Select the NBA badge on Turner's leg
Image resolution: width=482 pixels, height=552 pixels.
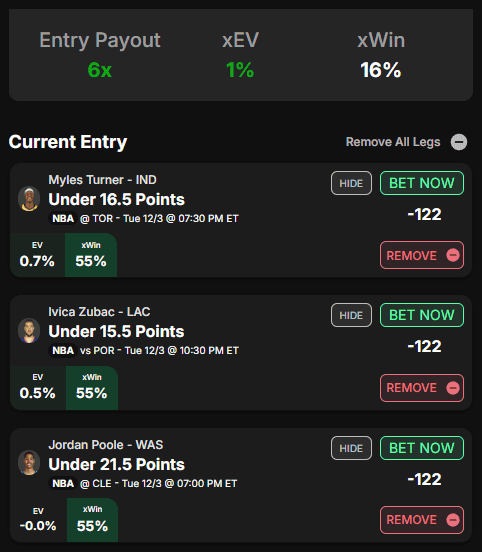pyautogui.click(x=63, y=219)
